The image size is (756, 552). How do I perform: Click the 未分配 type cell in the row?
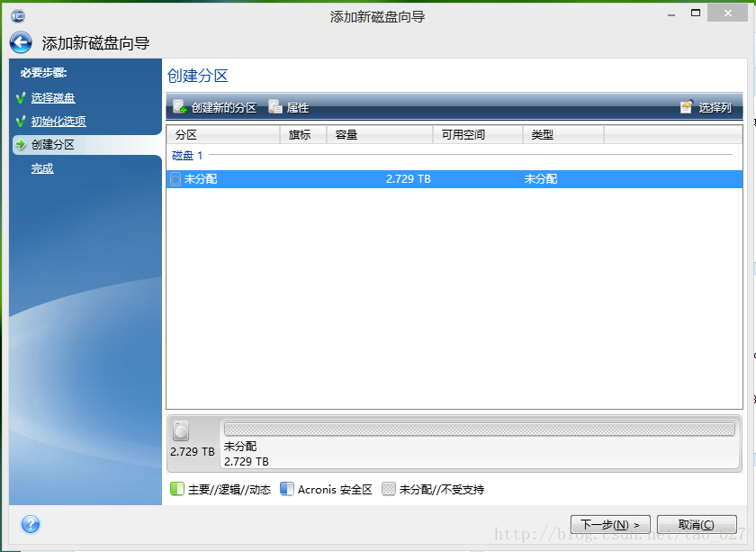541,179
